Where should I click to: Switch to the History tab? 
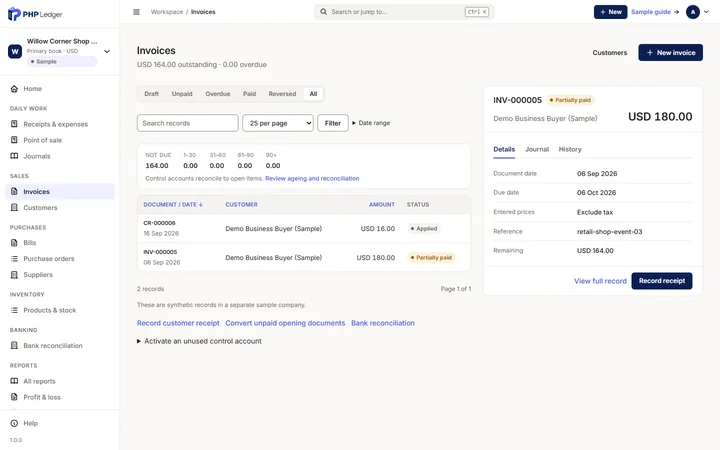coord(570,149)
